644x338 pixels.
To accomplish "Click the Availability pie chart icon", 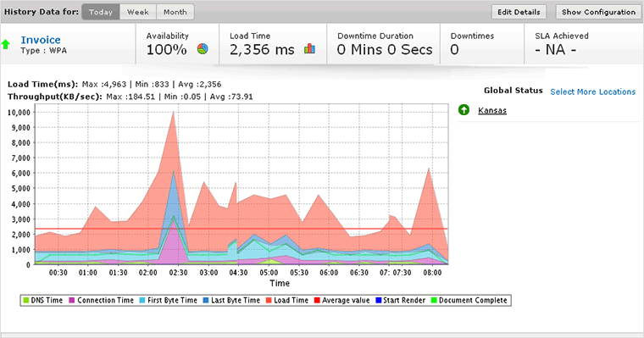I will (203, 49).
